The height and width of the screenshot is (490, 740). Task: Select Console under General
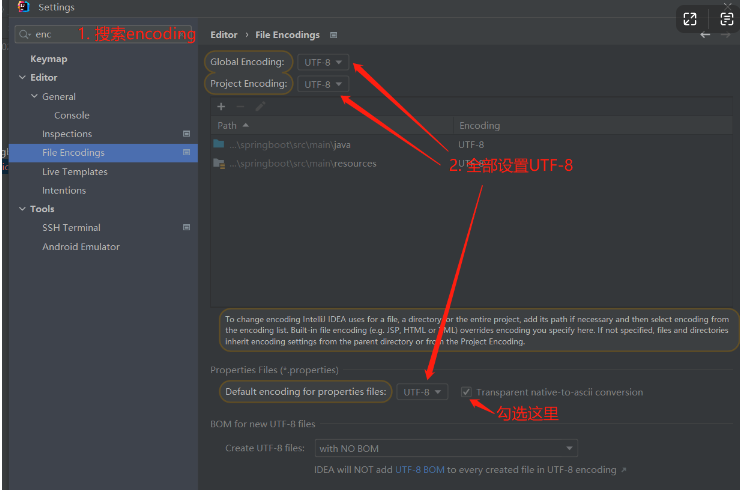coord(72,115)
